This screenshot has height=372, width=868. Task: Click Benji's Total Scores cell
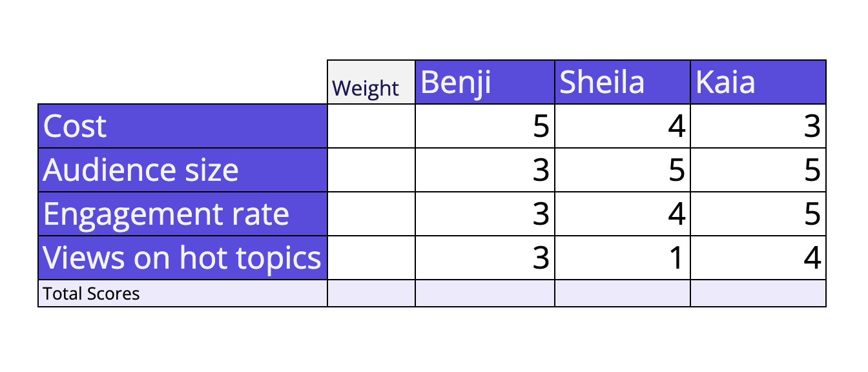tap(484, 293)
